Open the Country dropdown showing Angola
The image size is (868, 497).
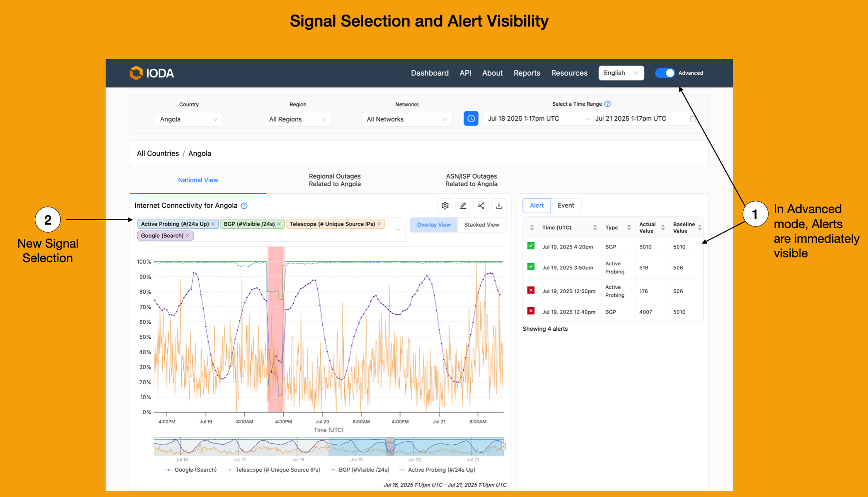pos(189,119)
